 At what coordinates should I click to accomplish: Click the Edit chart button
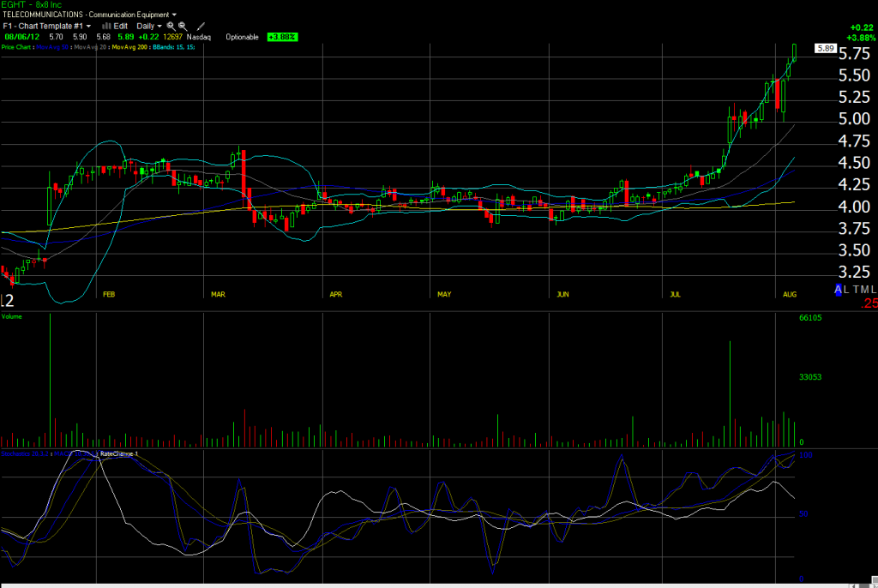[120, 26]
